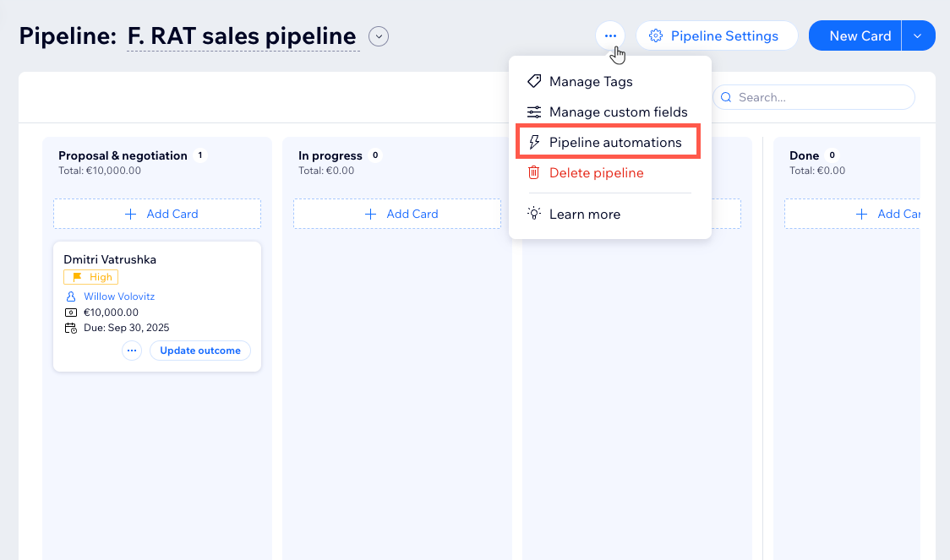Viewport: 950px width, 560px height.
Task: Click the flag icon on the High tag
Action: coord(77,277)
